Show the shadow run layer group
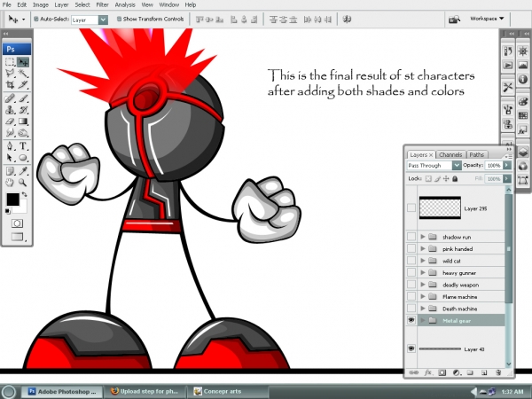Screen dimensions: 532x399 [x=411, y=237]
